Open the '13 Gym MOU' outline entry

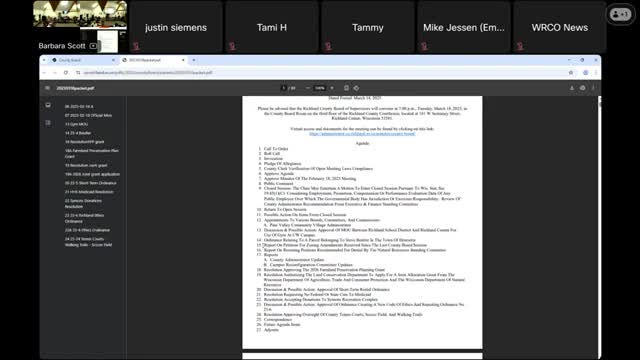[76, 124]
